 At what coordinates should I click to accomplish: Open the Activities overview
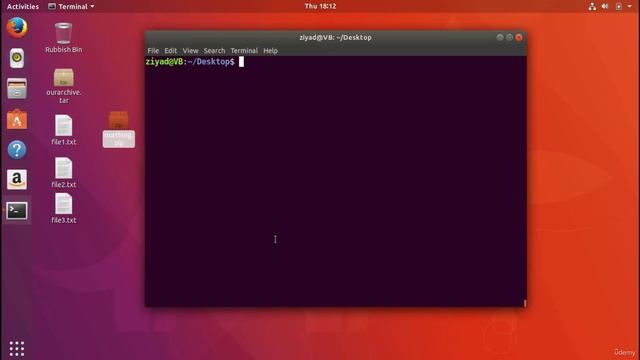click(x=23, y=6)
